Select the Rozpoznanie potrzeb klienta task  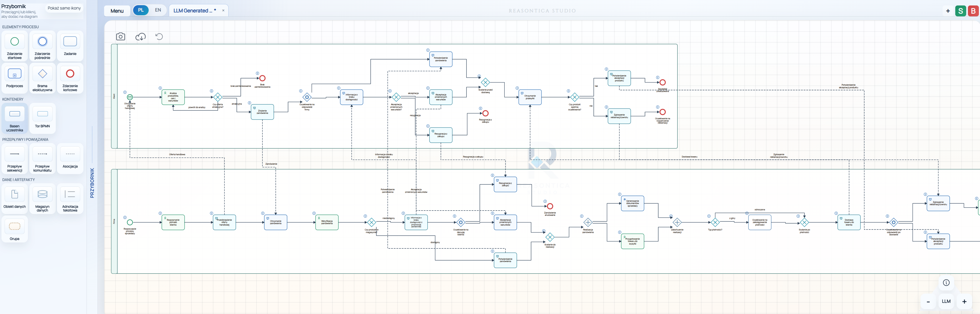pos(173,222)
